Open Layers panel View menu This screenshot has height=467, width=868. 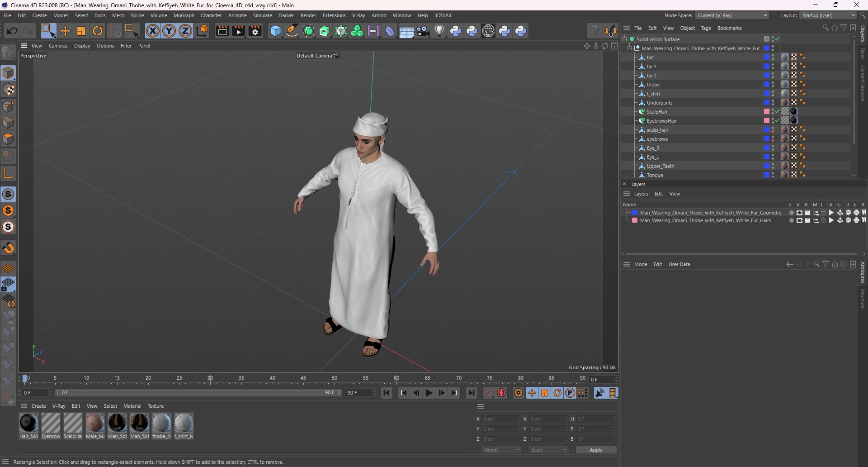pos(675,194)
